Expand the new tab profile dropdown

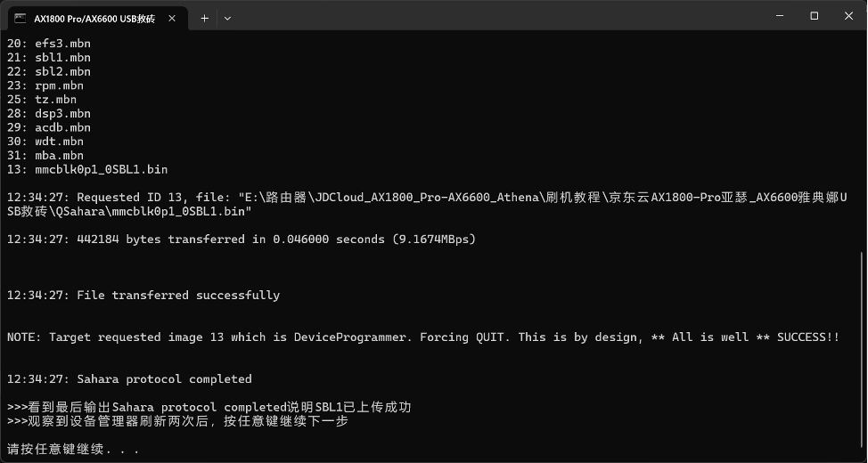[x=227, y=18]
